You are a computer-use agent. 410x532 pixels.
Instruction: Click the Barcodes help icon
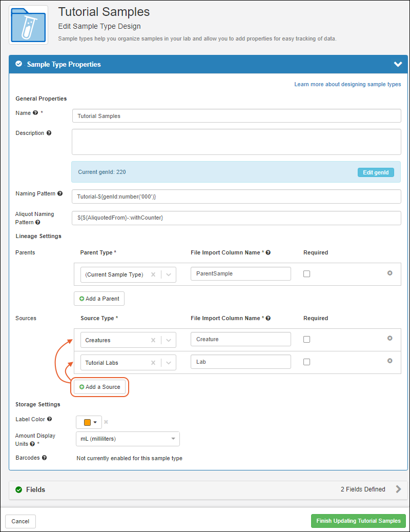point(44,458)
